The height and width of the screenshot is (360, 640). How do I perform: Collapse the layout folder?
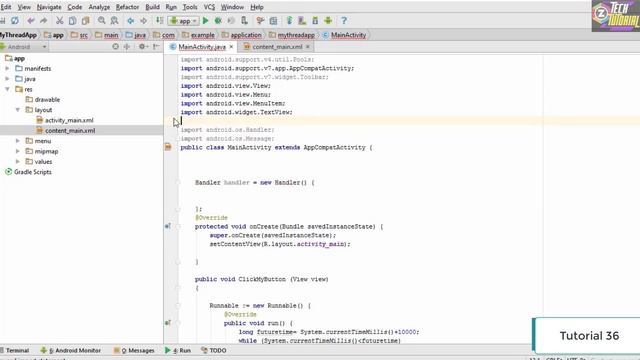[18, 110]
